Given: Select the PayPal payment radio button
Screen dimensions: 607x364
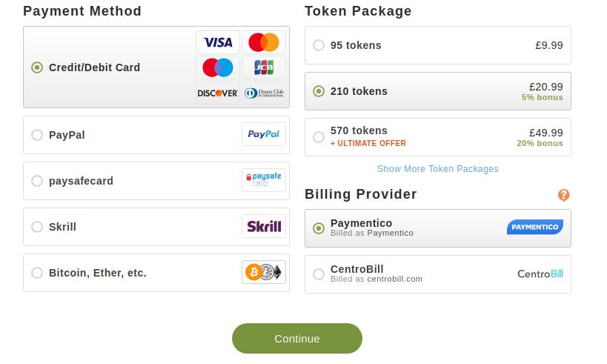Looking at the screenshot, I should pos(37,135).
